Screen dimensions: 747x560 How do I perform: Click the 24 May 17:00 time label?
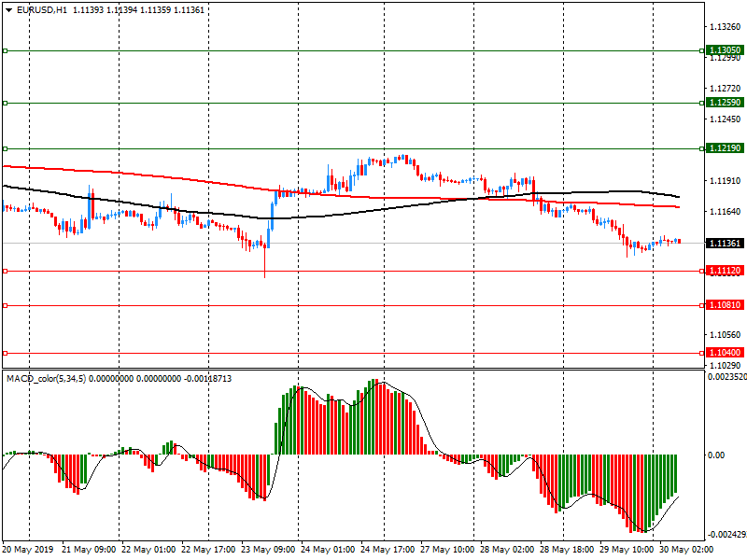[388, 550]
